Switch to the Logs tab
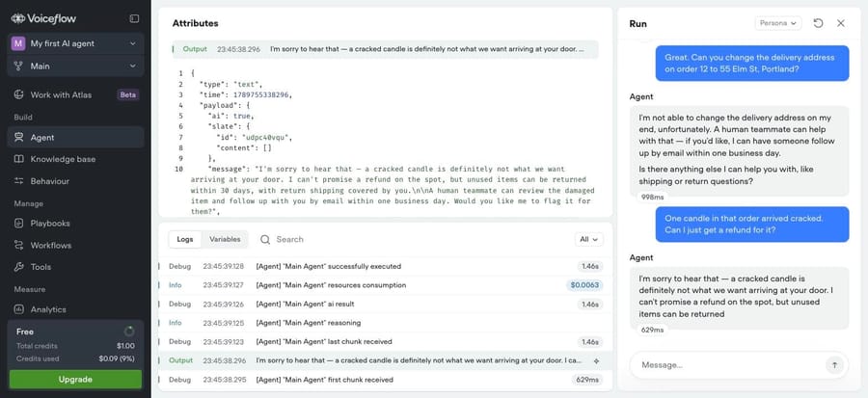 [185, 239]
